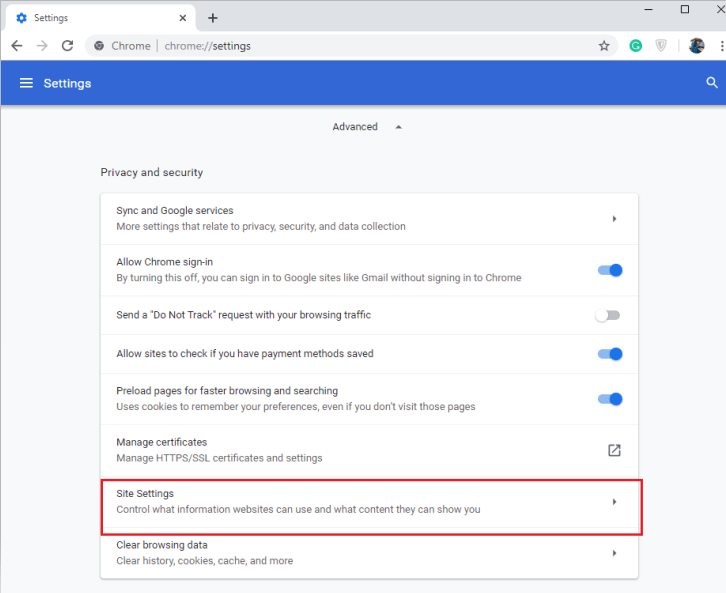Close the Settings tab
The width and height of the screenshot is (726, 593).
coord(183,18)
